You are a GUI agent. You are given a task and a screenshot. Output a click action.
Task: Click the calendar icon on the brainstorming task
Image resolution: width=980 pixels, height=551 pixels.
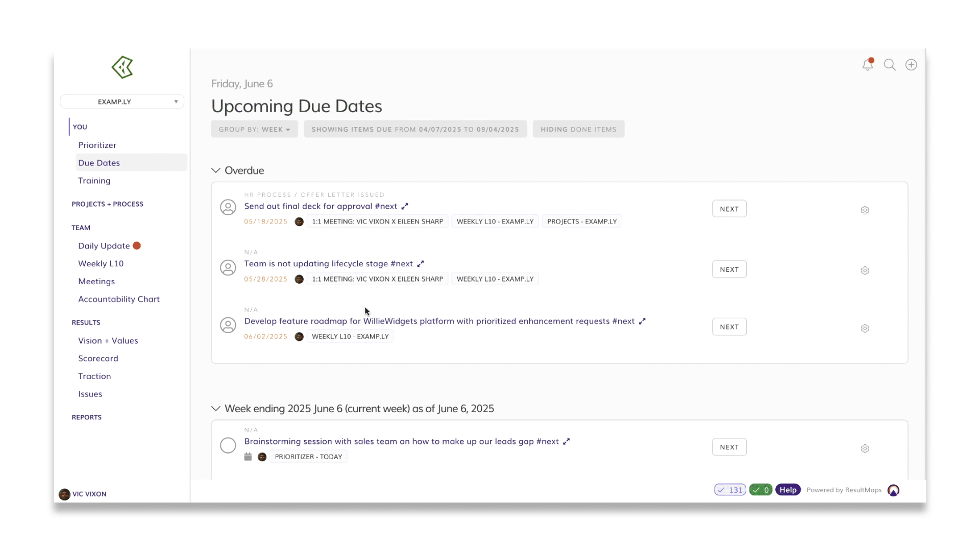[248, 457]
